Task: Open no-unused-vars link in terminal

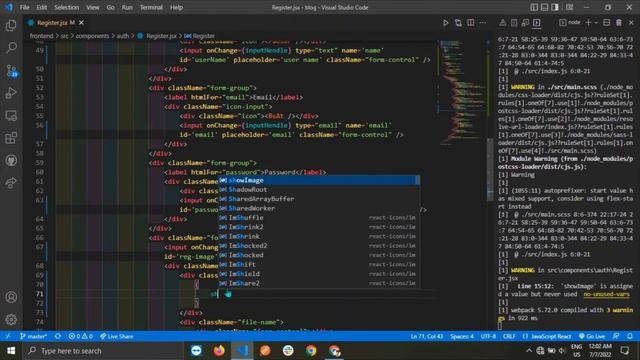Action: (x=606, y=294)
